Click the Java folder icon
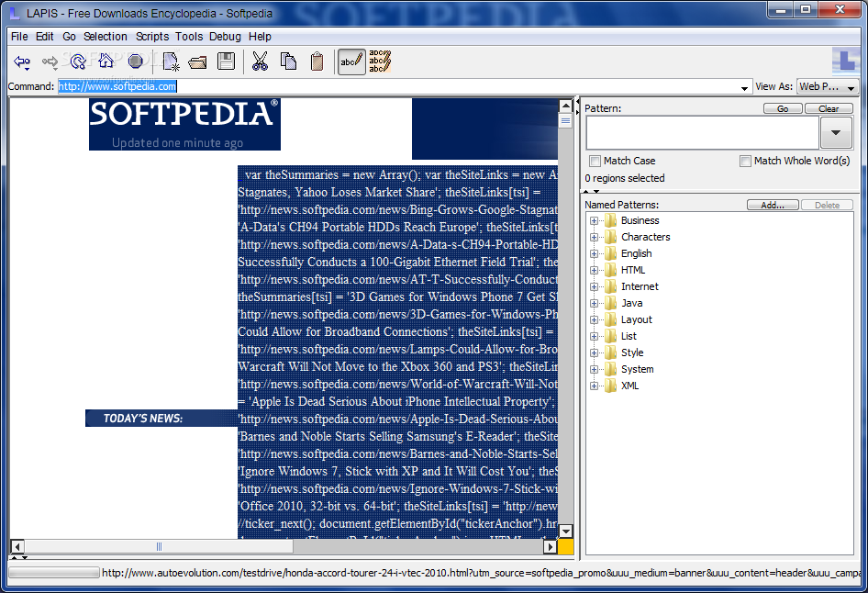 click(610, 303)
